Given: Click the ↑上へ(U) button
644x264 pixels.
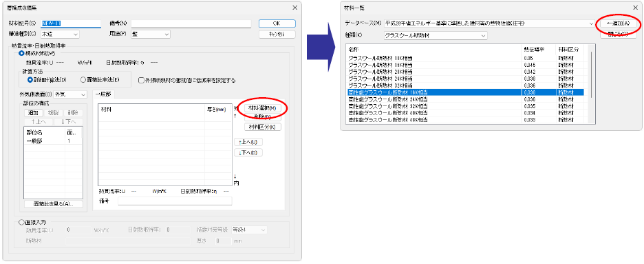Looking at the screenshot, I should pos(248,142).
